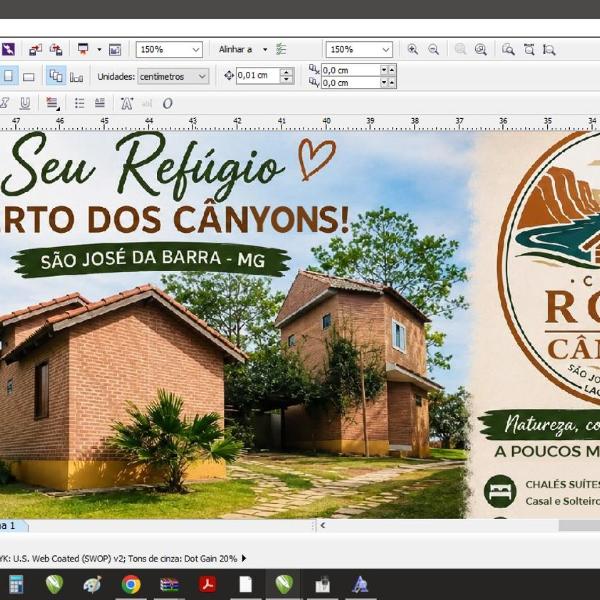Click the horizontal scrollbar thumb

(x=579, y=525)
